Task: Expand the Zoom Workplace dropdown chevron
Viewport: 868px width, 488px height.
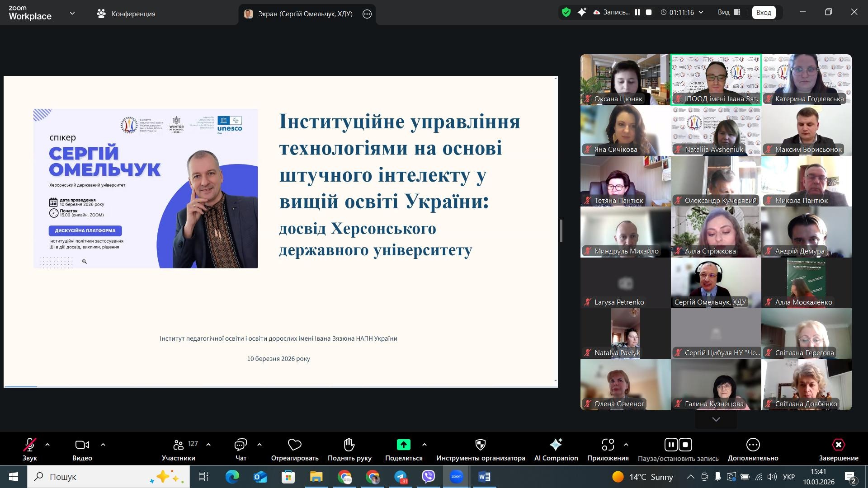Action: coord(72,14)
